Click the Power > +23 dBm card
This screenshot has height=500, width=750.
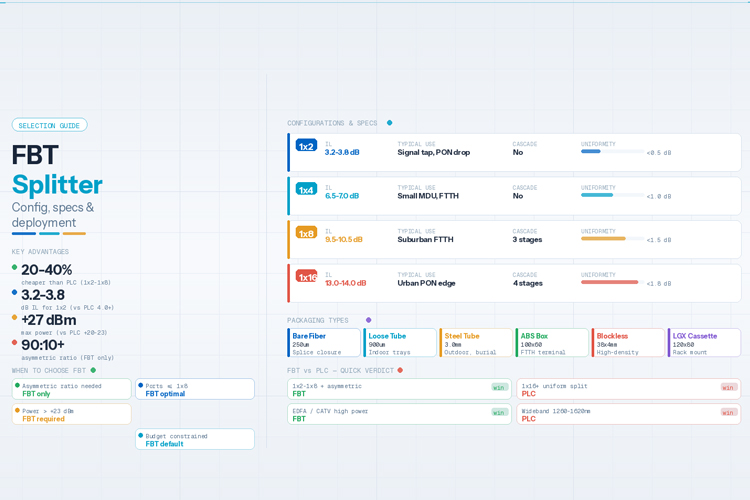coord(72,414)
